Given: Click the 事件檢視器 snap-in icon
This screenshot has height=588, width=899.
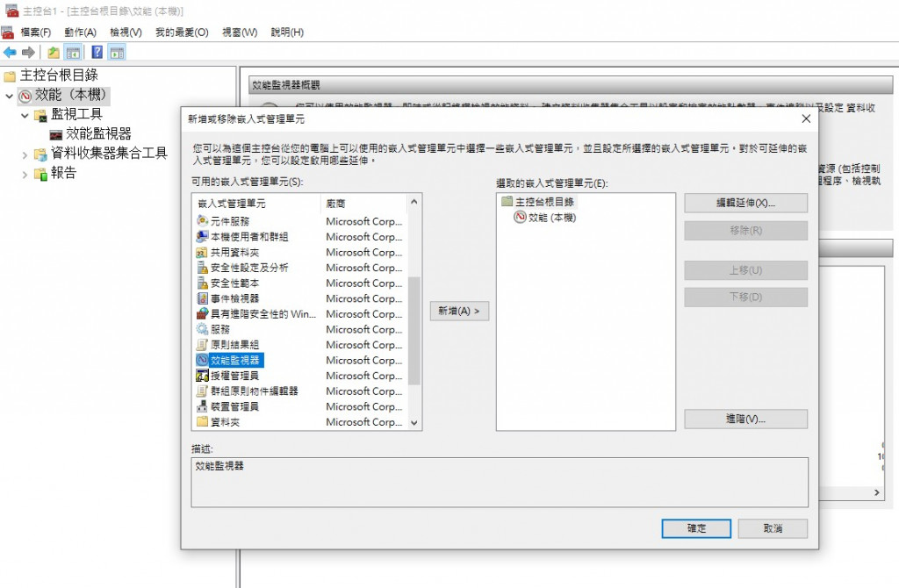Looking at the screenshot, I should pyautogui.click(x=203, y=298).
